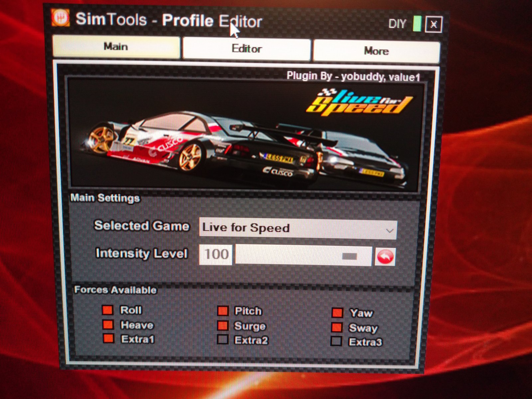
Task: Switch to the Main tab
Action: [116, 47]
